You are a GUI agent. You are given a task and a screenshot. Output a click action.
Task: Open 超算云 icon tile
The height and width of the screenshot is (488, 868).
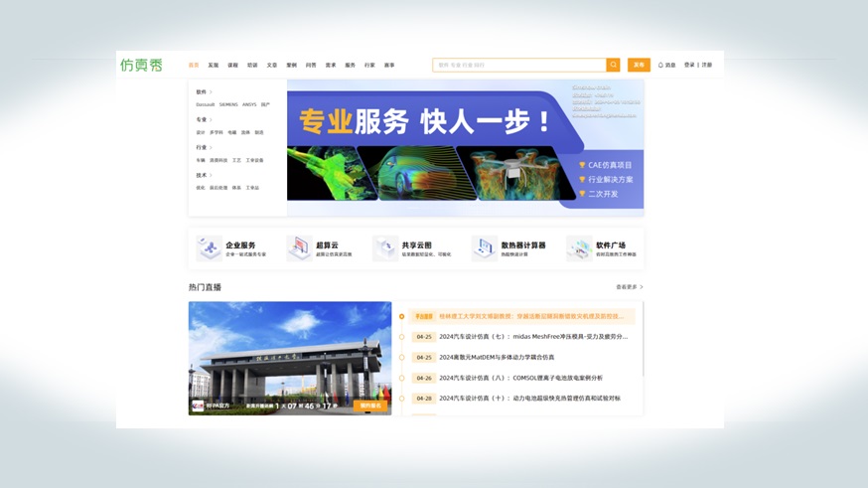(x=299, y=248)
